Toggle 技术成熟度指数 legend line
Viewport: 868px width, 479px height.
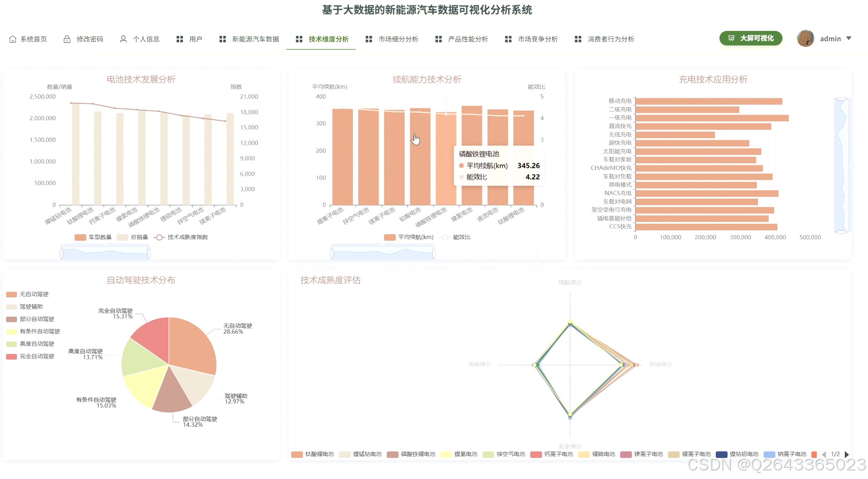(x=181, y=237)
